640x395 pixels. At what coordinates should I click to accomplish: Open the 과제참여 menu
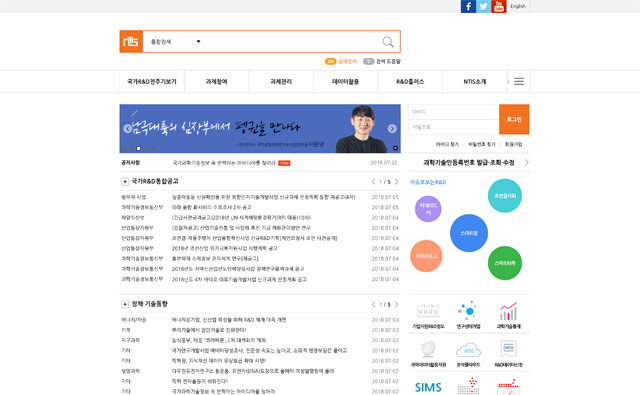(216, 82)
